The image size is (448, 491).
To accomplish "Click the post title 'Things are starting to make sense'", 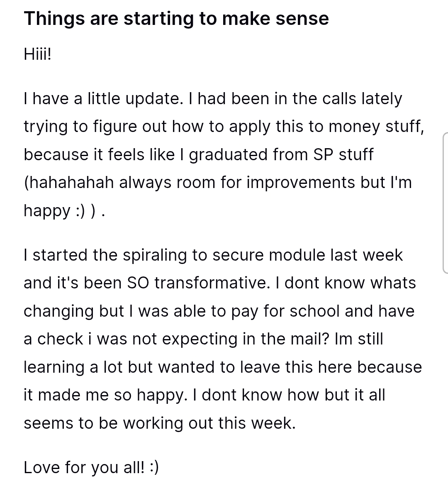I will 176,19.
